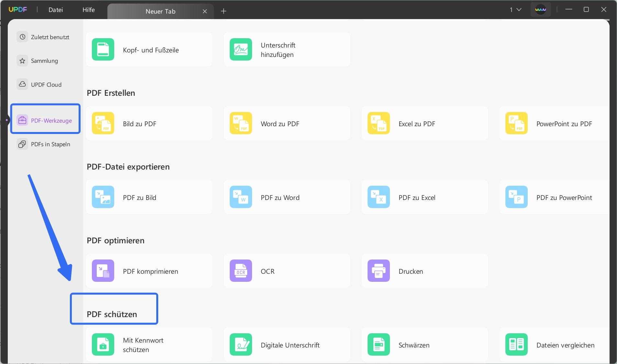Open a new tab with the plus button
The width and height of the screenshot is (617, 364).
pyautogui.click(x=224, y=11)
